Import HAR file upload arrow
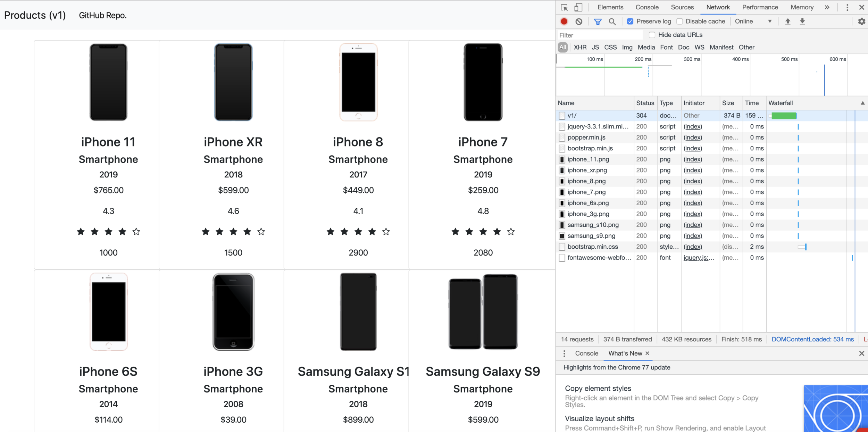Viewport: 868px width, 432px height. (x=788, y=22)
